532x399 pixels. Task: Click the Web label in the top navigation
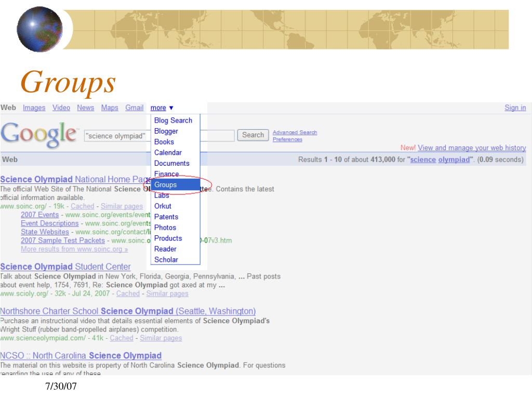[x=8, y=108]
